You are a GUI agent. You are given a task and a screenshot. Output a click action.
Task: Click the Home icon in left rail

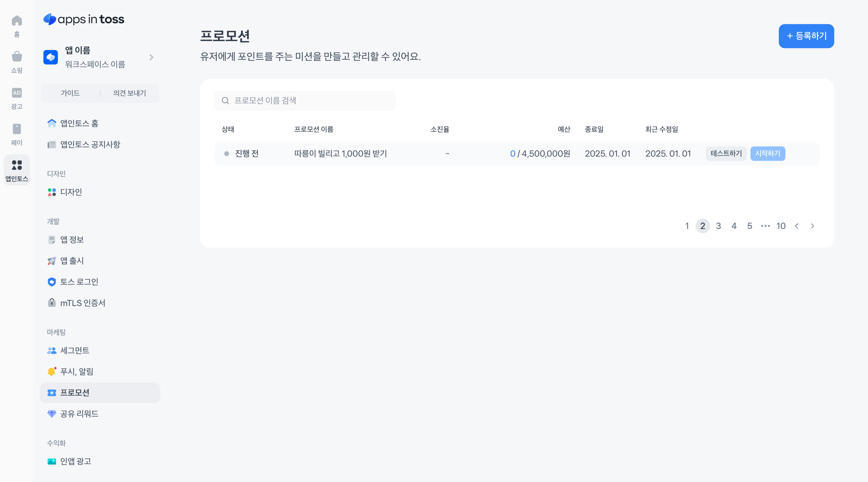[x=17, y=21]
